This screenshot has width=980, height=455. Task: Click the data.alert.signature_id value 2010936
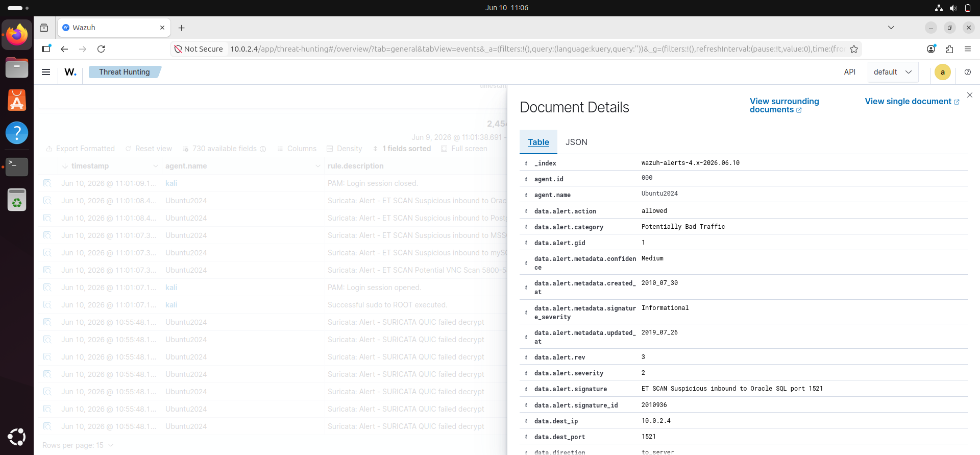tap(654, 405)
